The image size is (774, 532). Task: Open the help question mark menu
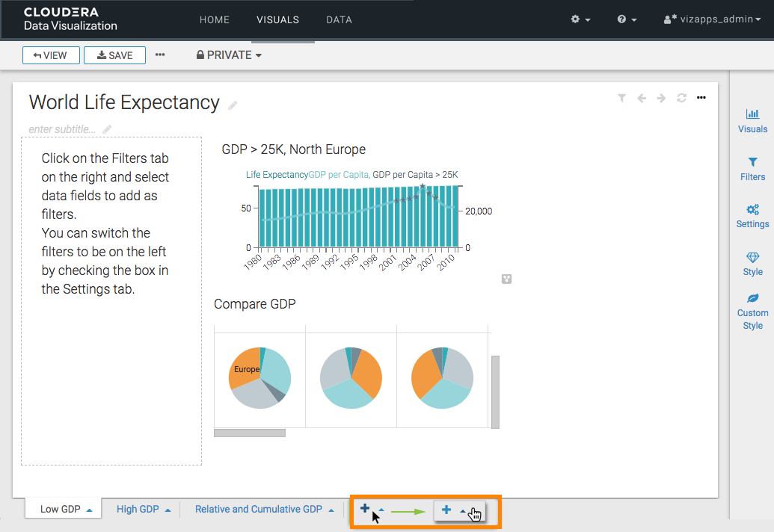(x=627, y=19)
